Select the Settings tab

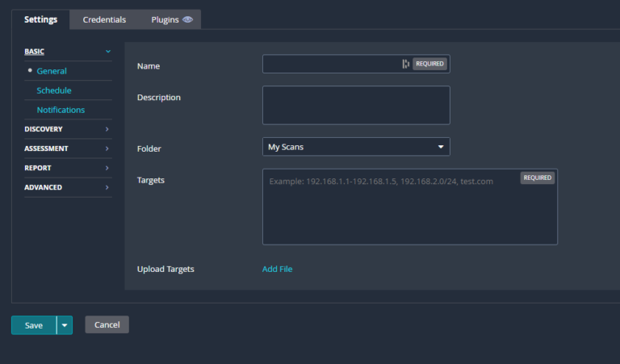[x=40, y=19]
